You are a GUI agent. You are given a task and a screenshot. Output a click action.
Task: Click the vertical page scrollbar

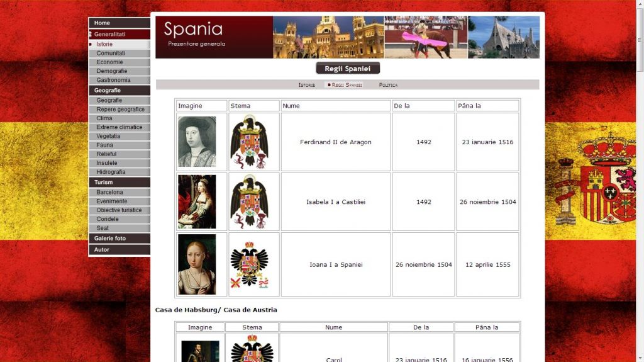click(x=640, y=181)
